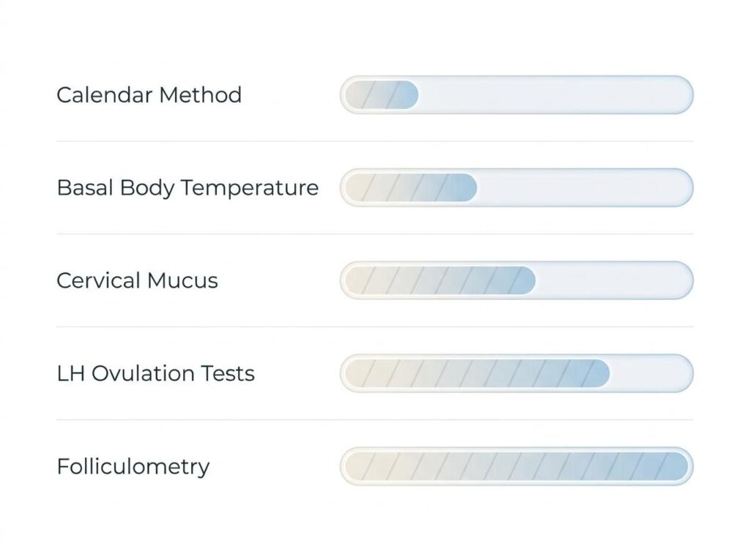The width and height of the screenshot is (750, 560).
Task: Click the empty part of Calendar Method bar
Action: [554, 94]
